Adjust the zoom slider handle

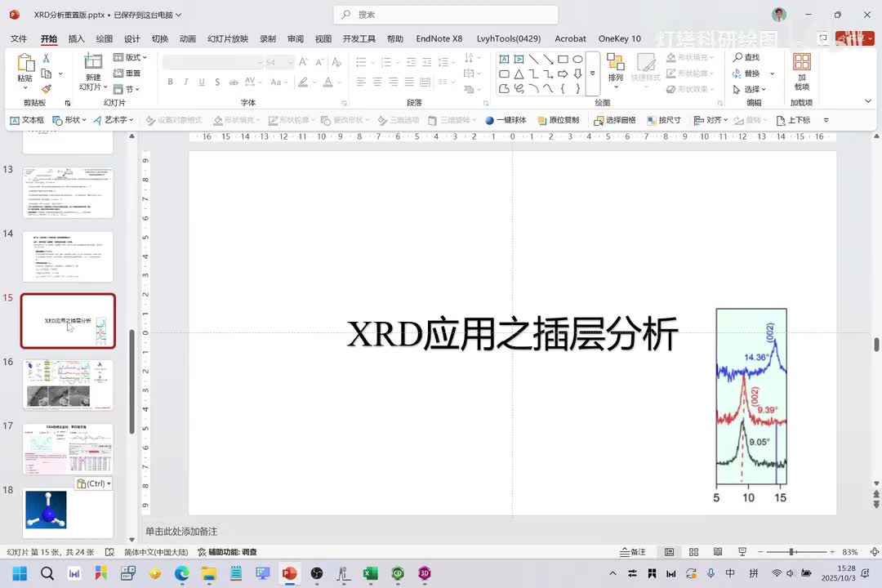pos(791,552)
